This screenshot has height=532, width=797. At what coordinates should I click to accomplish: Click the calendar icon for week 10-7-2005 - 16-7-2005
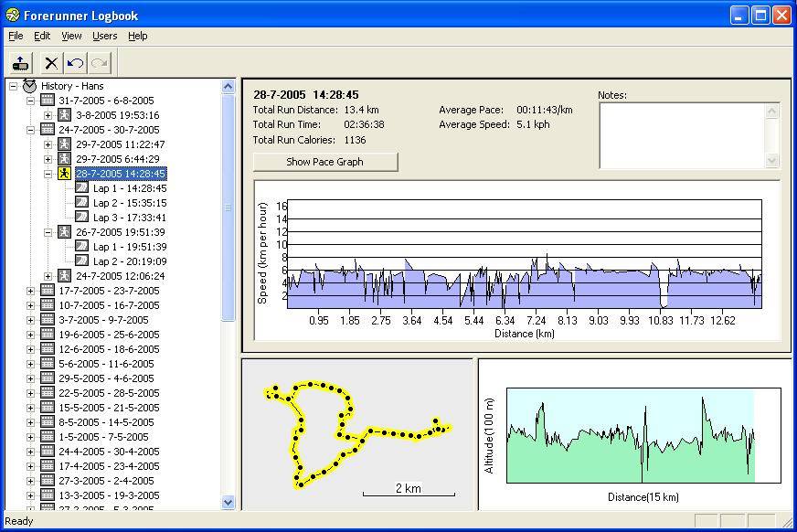(x=48, y=305)
